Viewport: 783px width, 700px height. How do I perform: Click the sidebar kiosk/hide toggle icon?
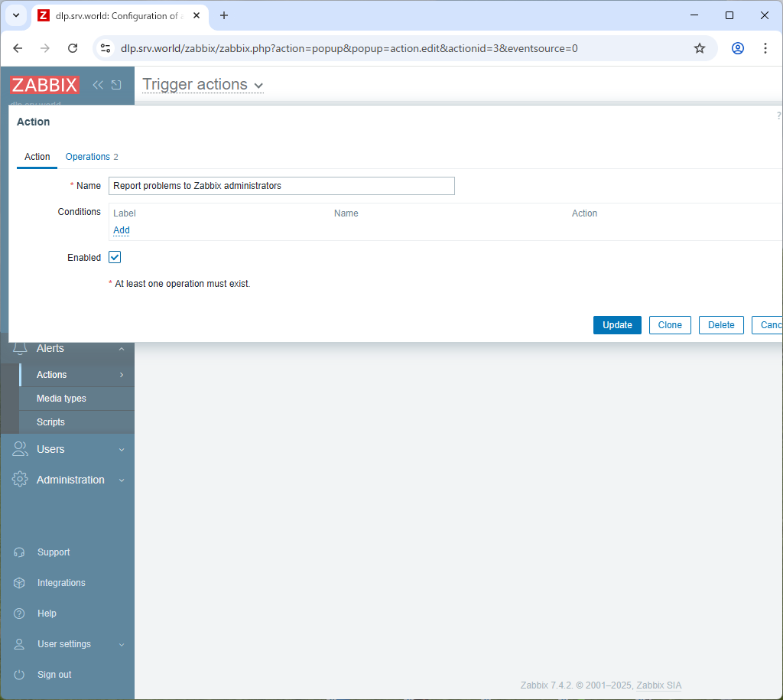coord(116,85)
